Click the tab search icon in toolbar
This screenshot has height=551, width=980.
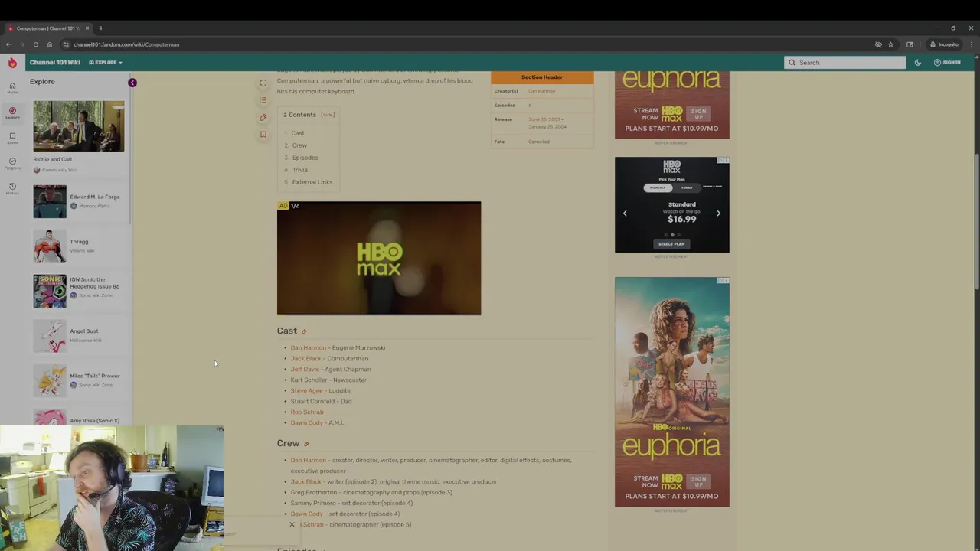coord(910,44)
